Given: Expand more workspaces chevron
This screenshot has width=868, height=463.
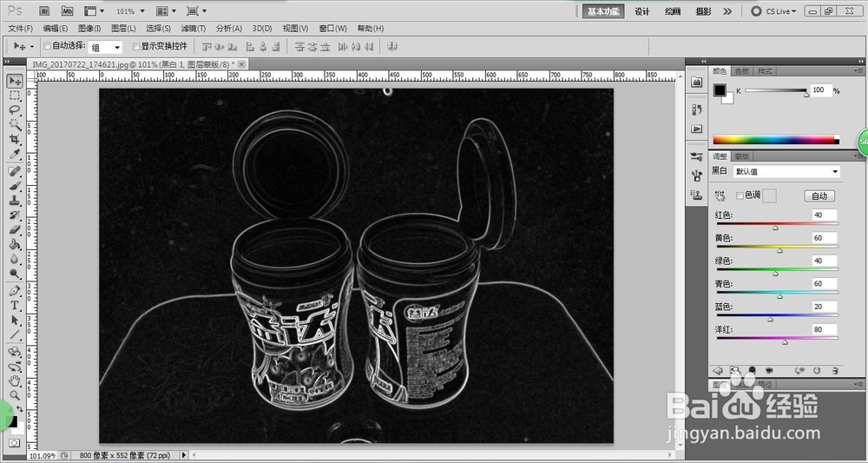Looking at the screenshot, I should point(727,11).
